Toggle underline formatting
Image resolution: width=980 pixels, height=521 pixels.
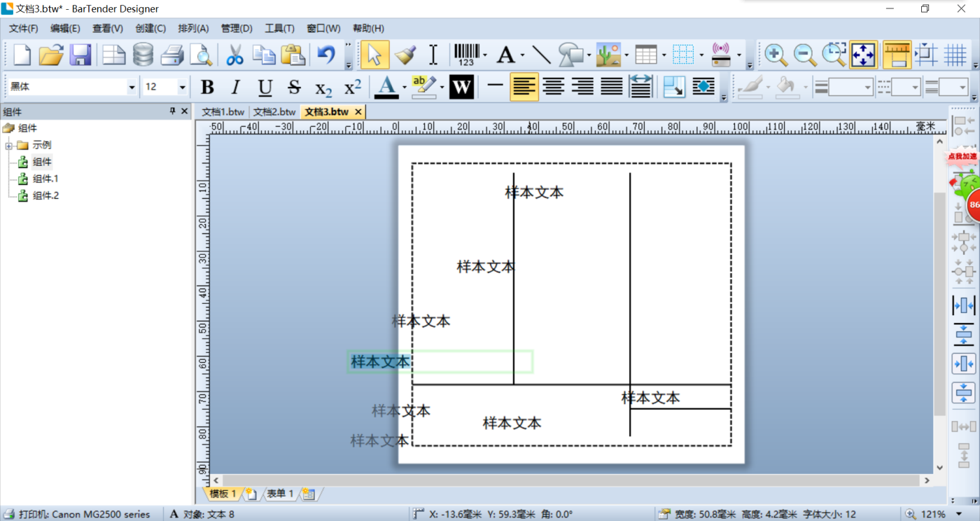pos(265,88)
